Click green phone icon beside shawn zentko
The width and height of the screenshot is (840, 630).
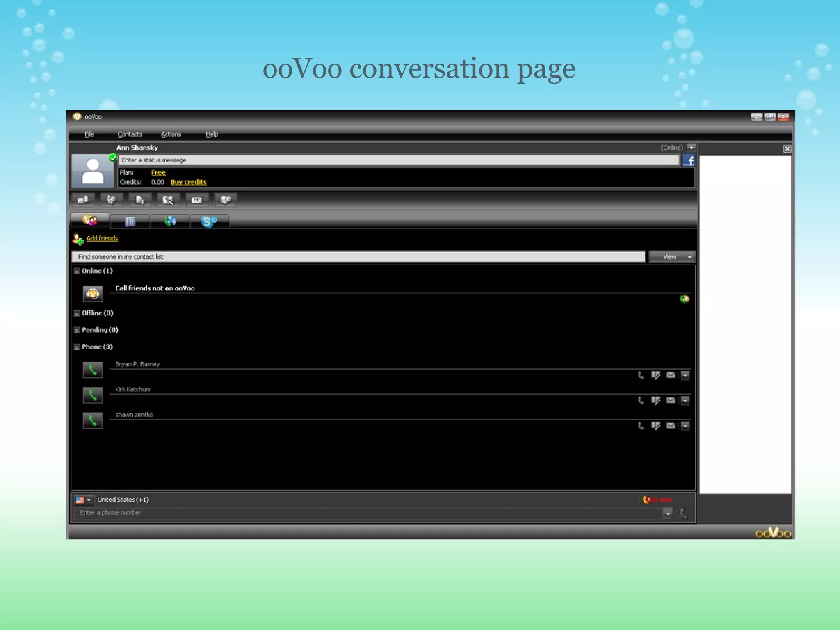click(x=93, y=421)
